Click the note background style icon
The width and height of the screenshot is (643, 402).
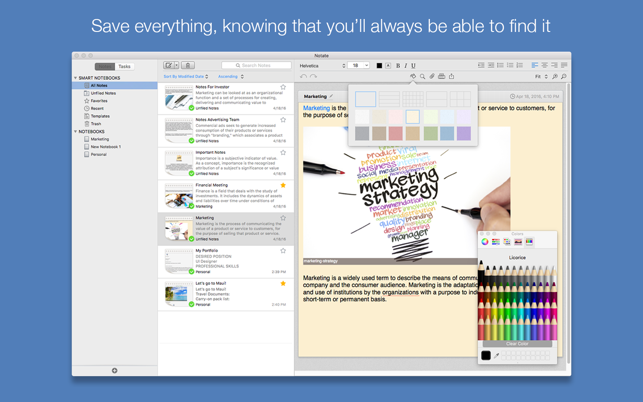pos(413,76)
